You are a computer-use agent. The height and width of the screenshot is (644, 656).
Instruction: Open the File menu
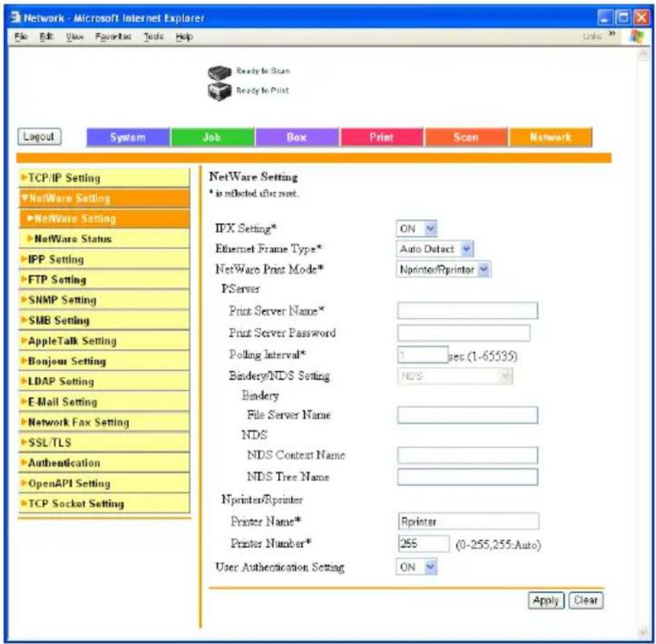coord(20,37)
